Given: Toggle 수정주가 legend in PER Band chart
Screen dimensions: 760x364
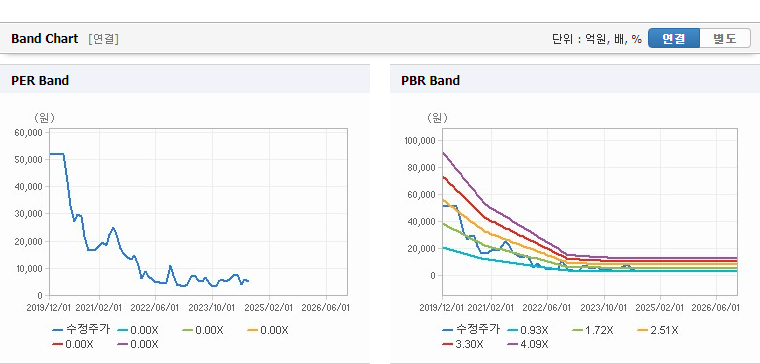Looking at the screenshot, I should tap(81, 330).
